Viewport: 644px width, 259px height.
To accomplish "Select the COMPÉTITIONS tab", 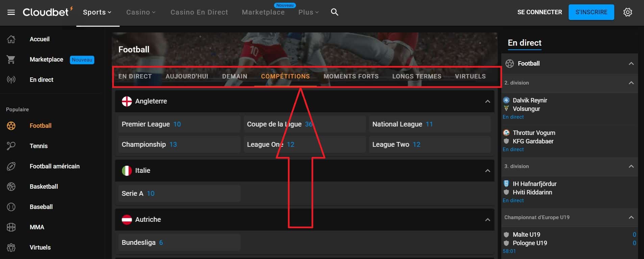I will tap(286, 76).
